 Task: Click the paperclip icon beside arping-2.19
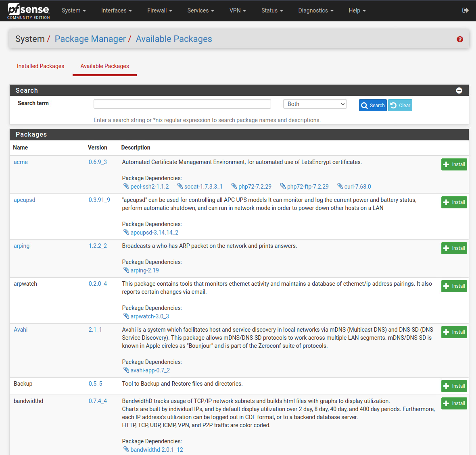pyautogui.click(x=126, y=270)
